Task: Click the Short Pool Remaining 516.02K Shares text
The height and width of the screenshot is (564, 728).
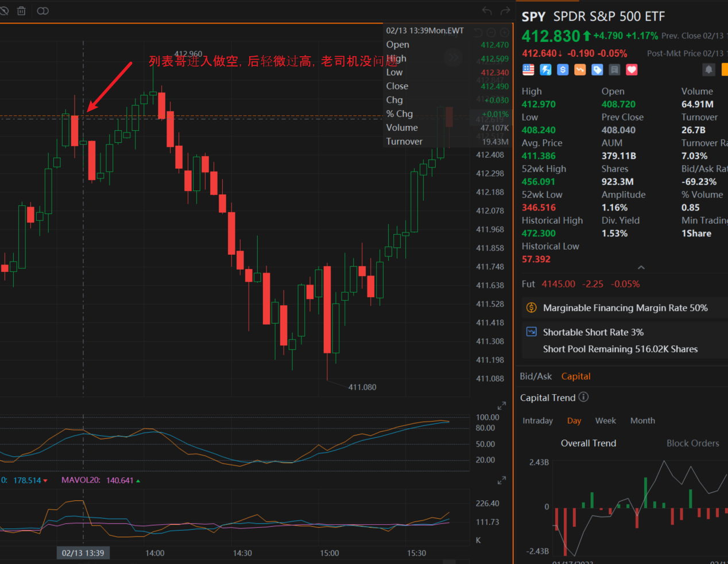Action: (621, 349)
